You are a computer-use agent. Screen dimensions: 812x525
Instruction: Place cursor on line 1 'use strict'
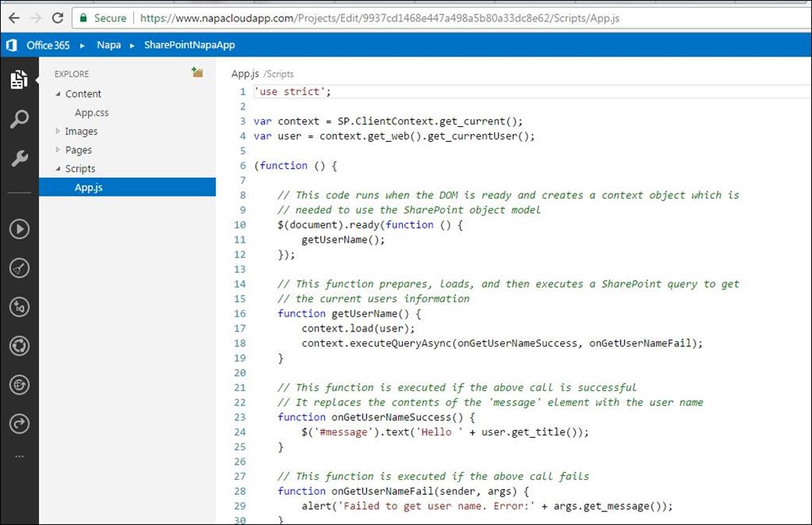pyautogui.click(x=292, y=92)
